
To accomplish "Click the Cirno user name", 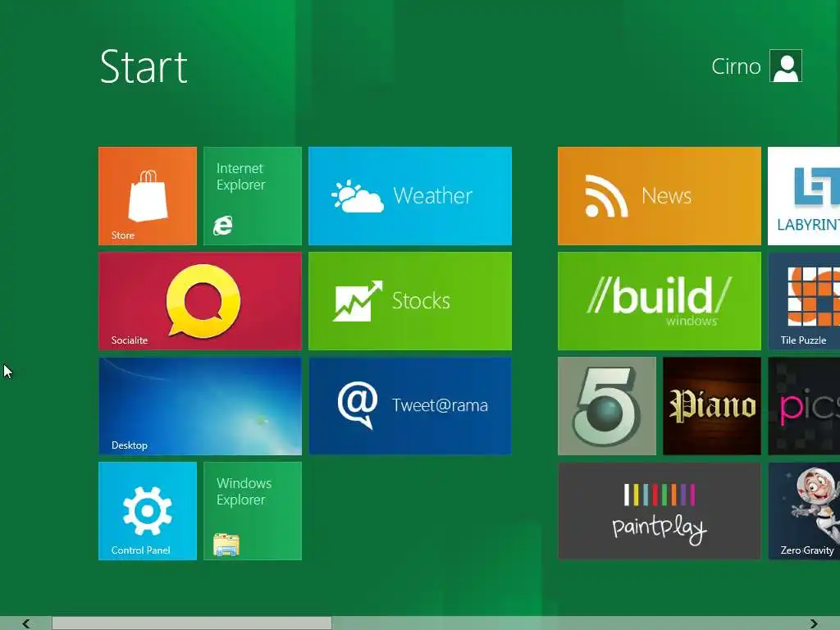I will pyautogui.click(x=736, y=66).
